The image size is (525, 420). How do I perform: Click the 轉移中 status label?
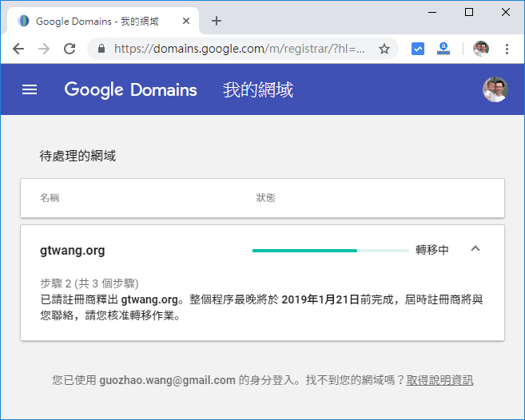point(432,250)
